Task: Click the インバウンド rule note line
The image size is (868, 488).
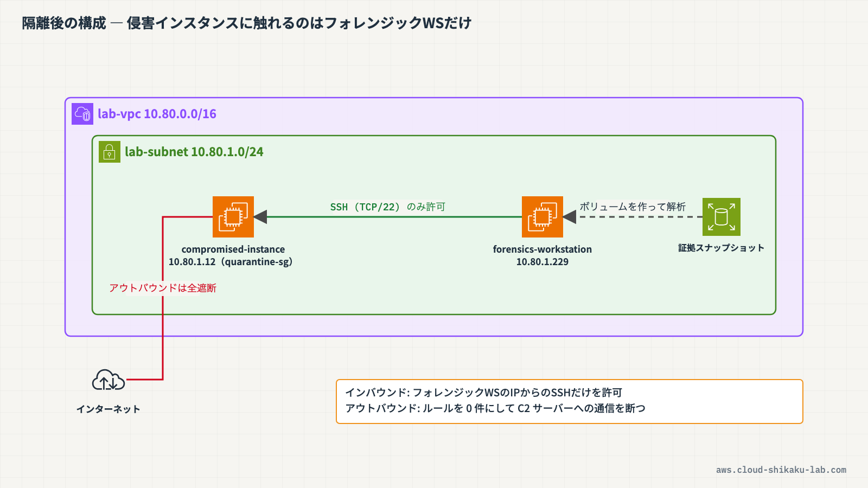Action: coord(484,393)
